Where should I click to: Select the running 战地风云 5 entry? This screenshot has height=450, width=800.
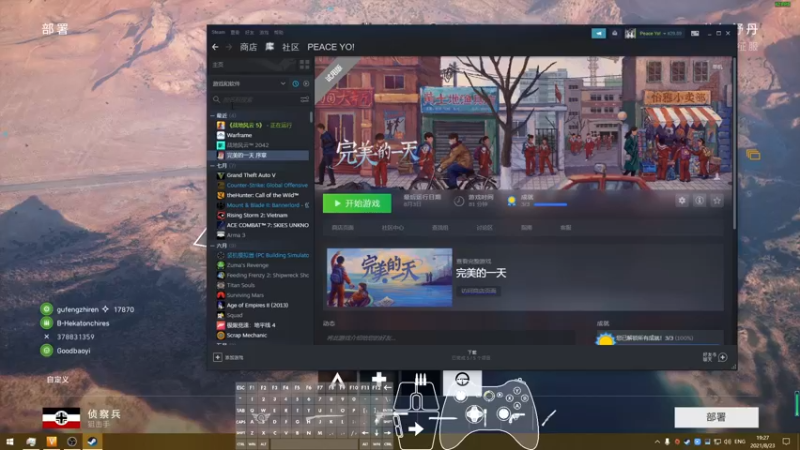click(260, 125)
